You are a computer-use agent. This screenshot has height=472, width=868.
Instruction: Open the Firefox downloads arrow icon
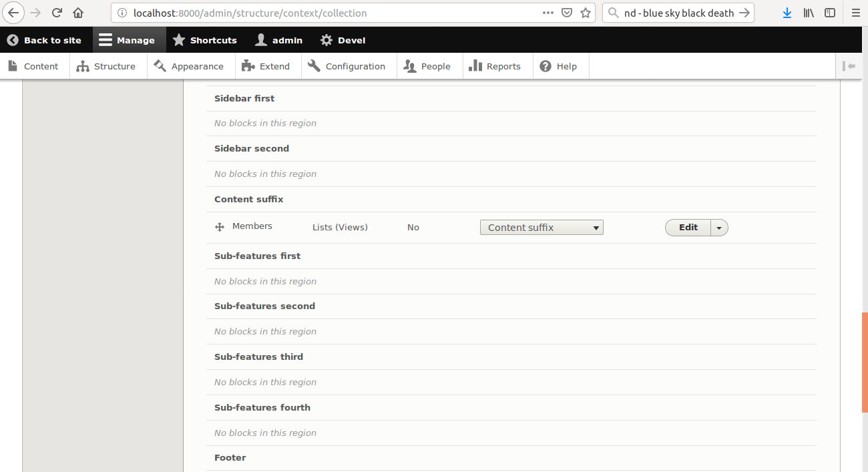(787, 13)
